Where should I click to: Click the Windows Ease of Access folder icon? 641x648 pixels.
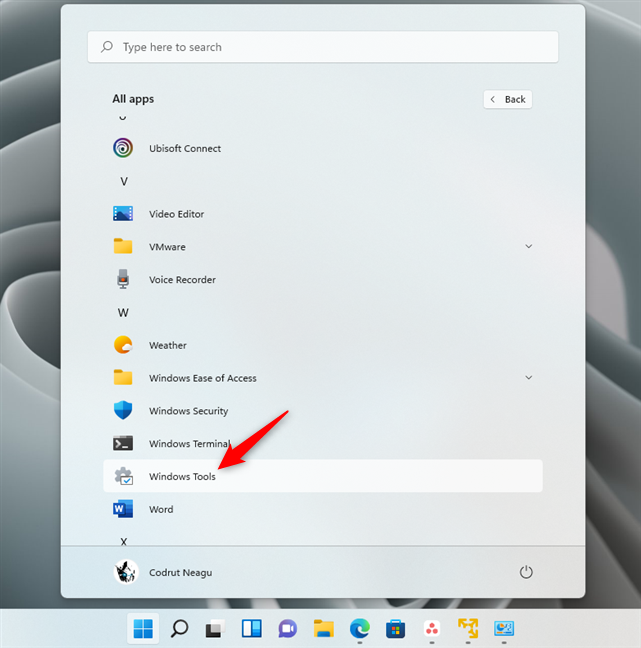coord(123,377)
